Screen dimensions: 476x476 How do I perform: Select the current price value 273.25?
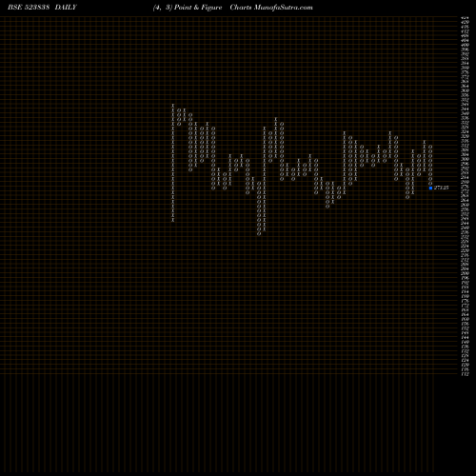point(441,188)
